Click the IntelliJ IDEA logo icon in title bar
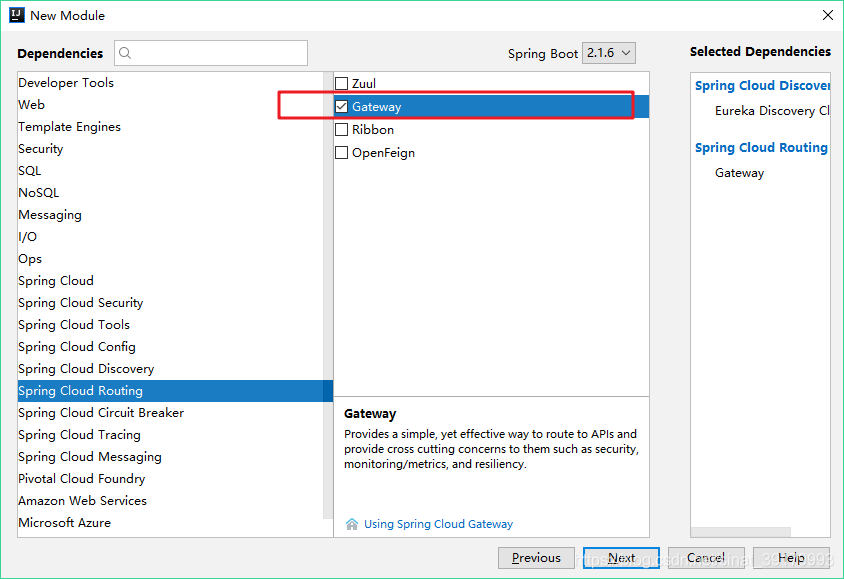The image size is (844, 579). pos(17,15)
